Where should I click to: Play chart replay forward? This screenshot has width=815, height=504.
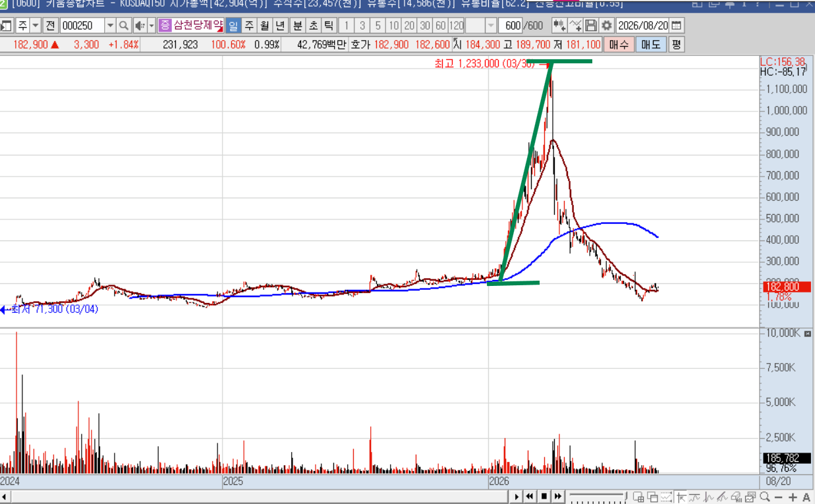coord(517,496)
